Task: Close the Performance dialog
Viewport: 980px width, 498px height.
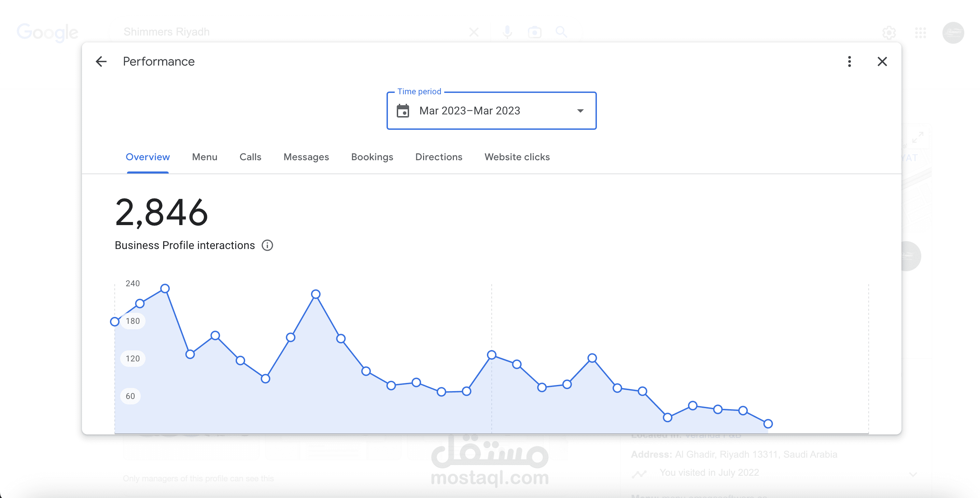Action: coord(882,61)
